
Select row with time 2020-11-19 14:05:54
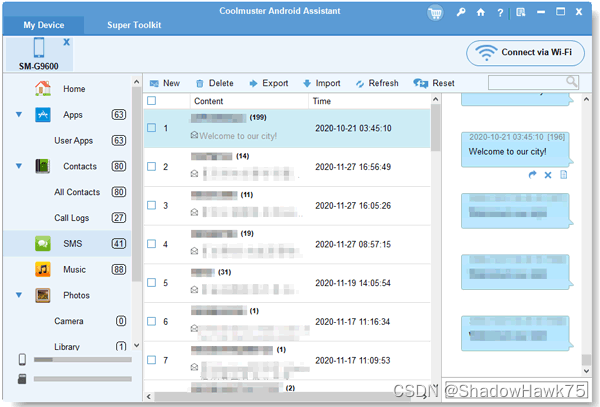(x=287, y=283)
